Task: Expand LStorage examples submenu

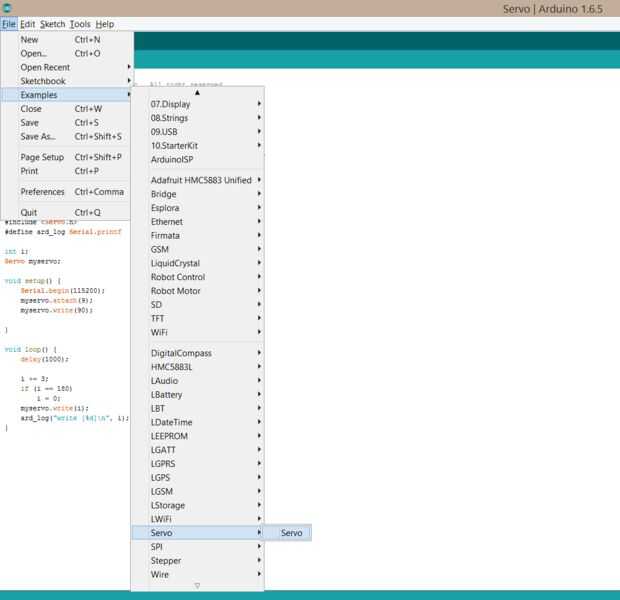Action: point(198,505)
